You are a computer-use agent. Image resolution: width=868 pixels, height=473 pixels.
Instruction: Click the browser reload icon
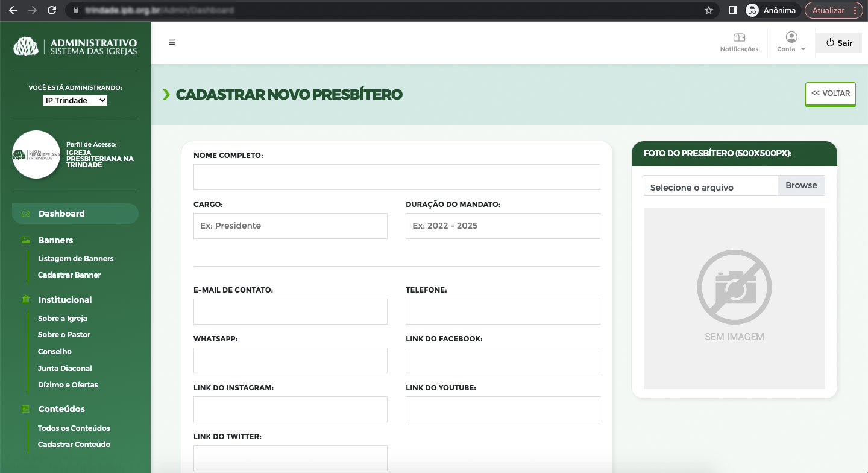coord(52,10)
